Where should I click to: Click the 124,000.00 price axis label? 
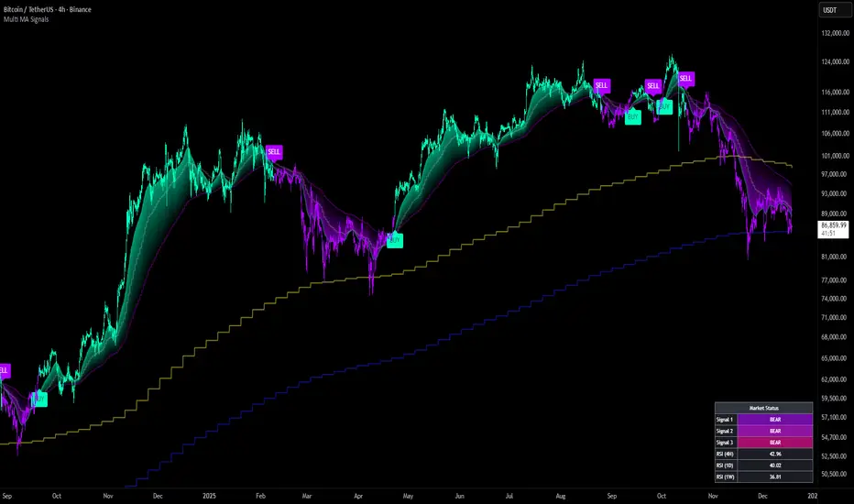pos(835,62)
